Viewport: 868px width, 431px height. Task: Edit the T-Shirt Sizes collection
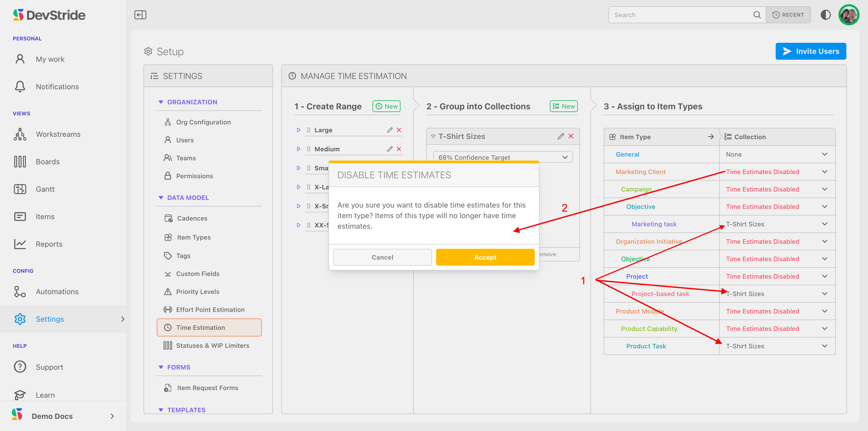point(560,136)
